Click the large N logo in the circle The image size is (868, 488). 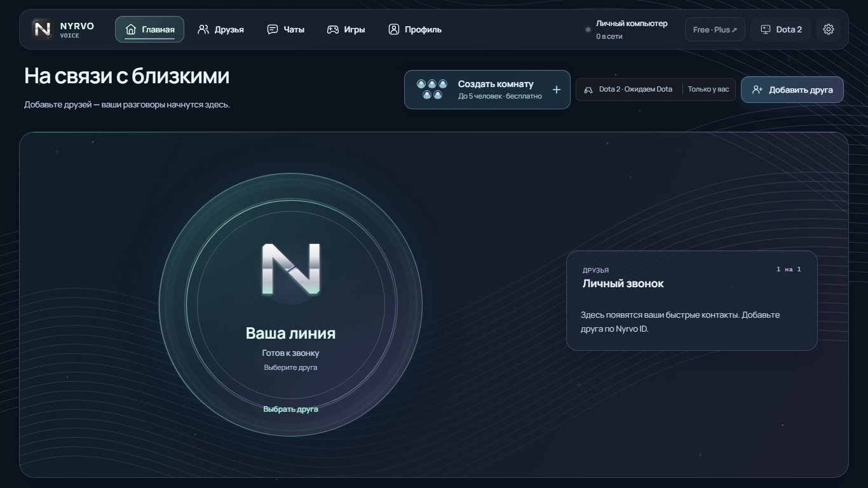(291, 269)
